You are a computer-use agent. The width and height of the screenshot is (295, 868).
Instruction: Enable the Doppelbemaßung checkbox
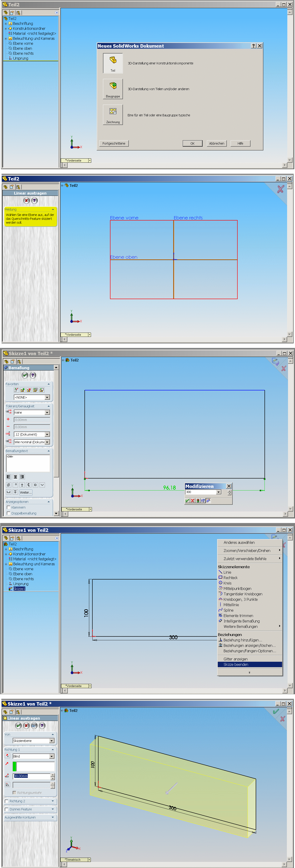pyautogui.click(x=8, y=513)
